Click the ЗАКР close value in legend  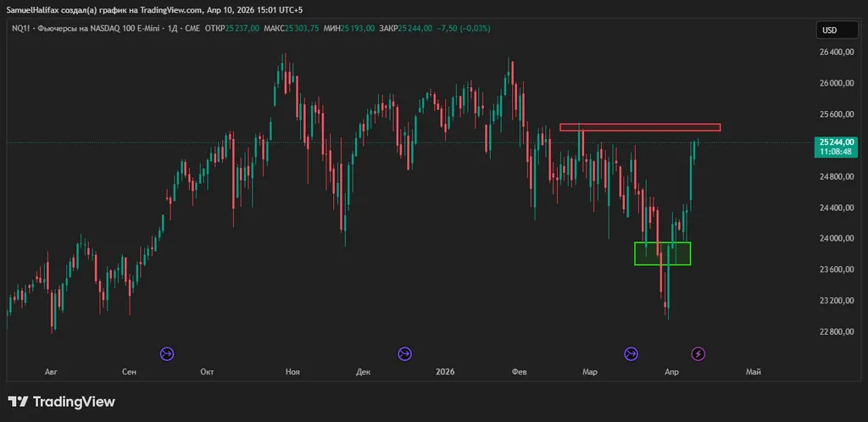tap(417, 28)
